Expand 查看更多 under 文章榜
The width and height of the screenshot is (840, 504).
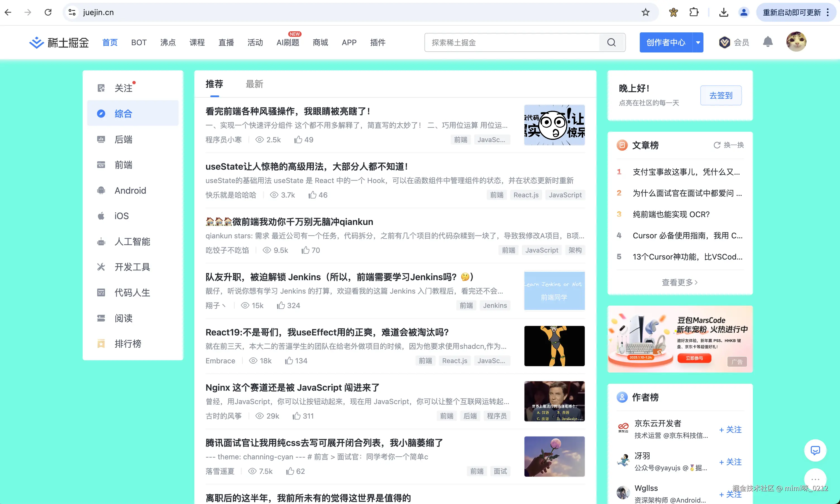click(x=680, y=282)
